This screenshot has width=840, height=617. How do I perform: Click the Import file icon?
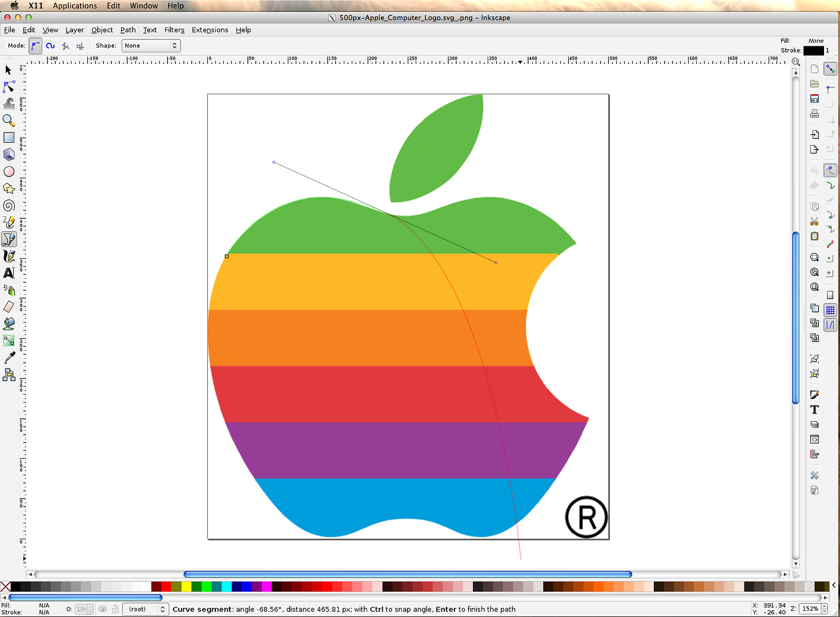pos(814,134)
